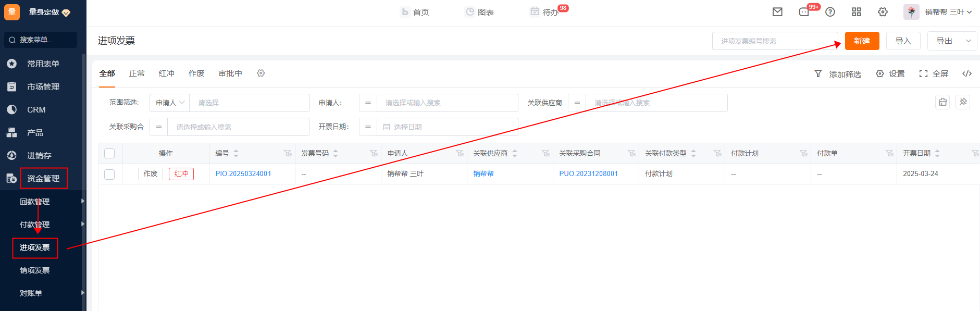Expand the 回款管理 submenu
The image size is (980, 311).
point(83,201)
